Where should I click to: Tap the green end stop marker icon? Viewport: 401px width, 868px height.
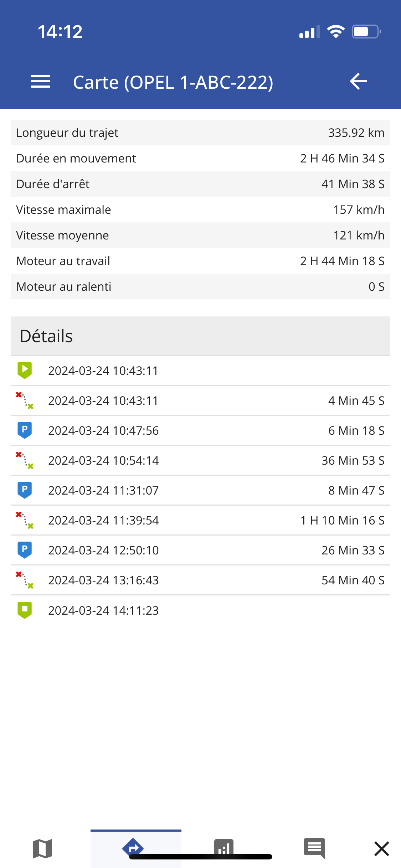click(25, 610)
